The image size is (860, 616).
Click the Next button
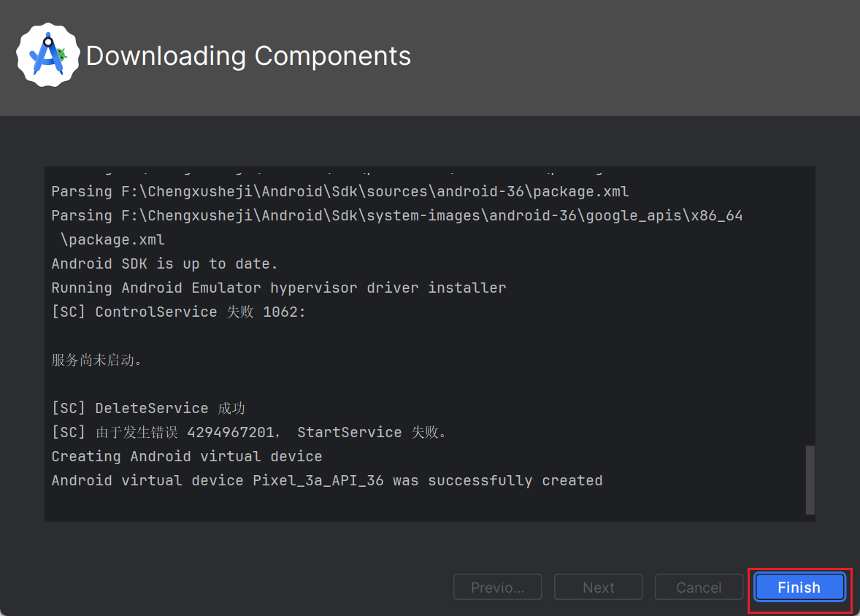(x=599, y=588)
